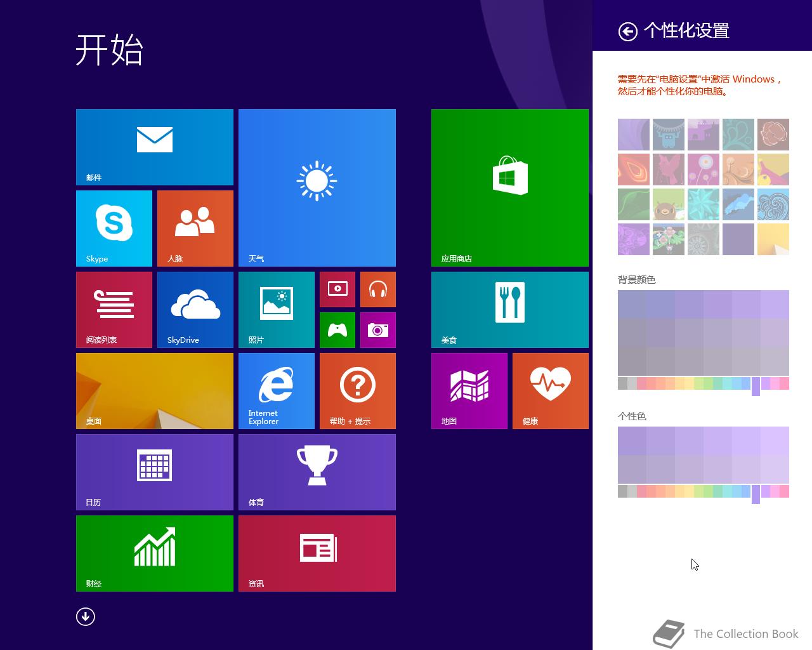812x650 pixels.
Task: Choose the red flame teardrop background pattern
Action: coord(634,169)
